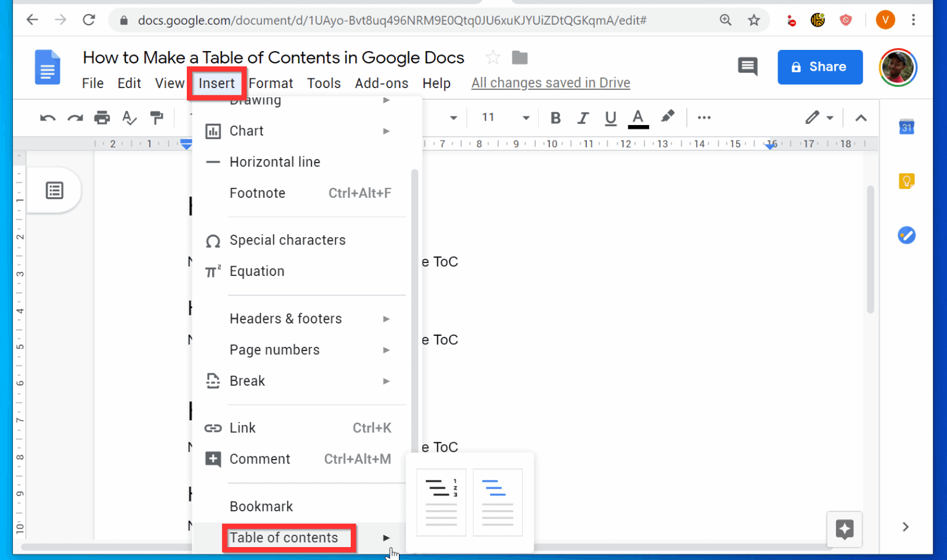Screen dimensions: 947x560
Task: Open Google Calendar side panel
Action: pos(906,127)
